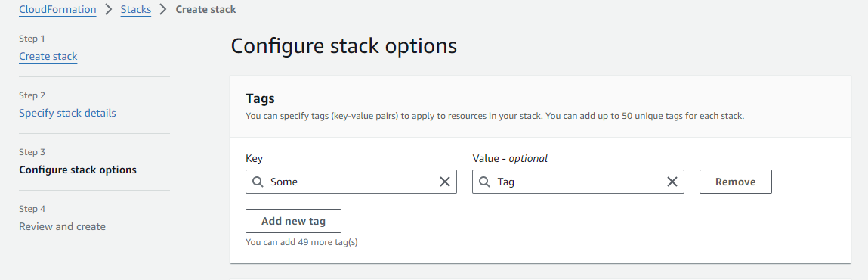Click breadcrumb chevron after Stacks
Screen dimensions: 868x280
point(163,9)
